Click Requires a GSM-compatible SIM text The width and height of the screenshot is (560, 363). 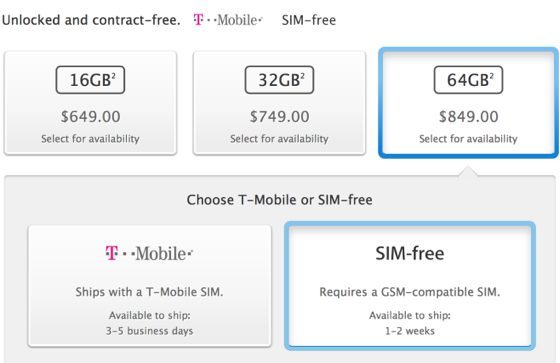[410, 292]
